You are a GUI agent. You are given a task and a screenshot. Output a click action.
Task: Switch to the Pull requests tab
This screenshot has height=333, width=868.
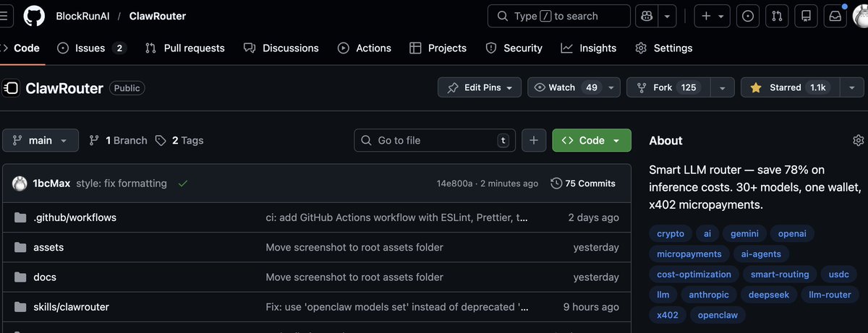184,48
